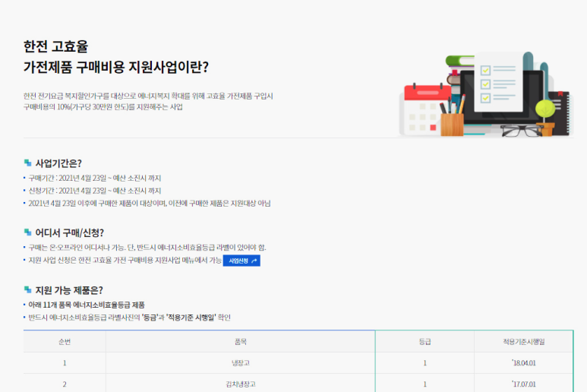The image size is (587, 392).
Task: Click the line 아래 11개 품목 에너지소비효율등급 제품
Action: point(87,305)
